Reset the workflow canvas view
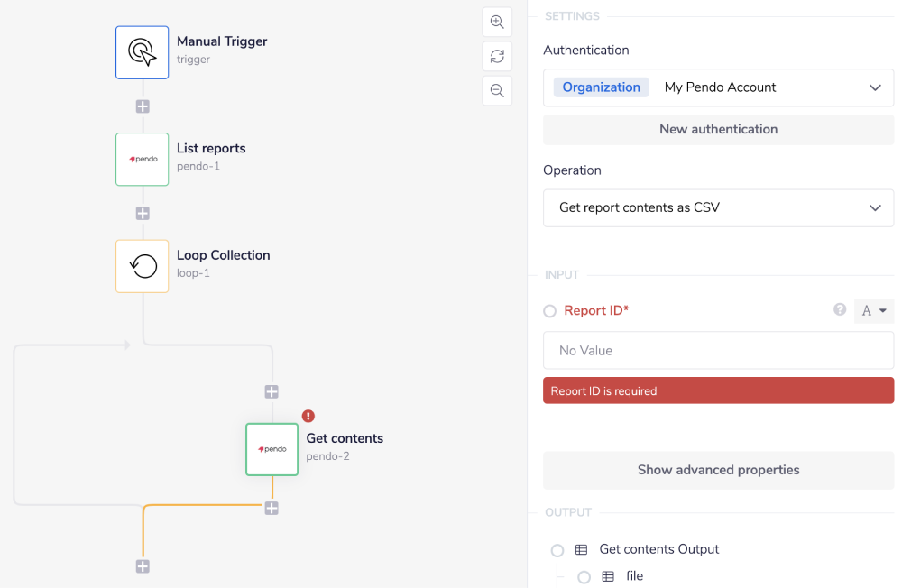 coord(497,56)
